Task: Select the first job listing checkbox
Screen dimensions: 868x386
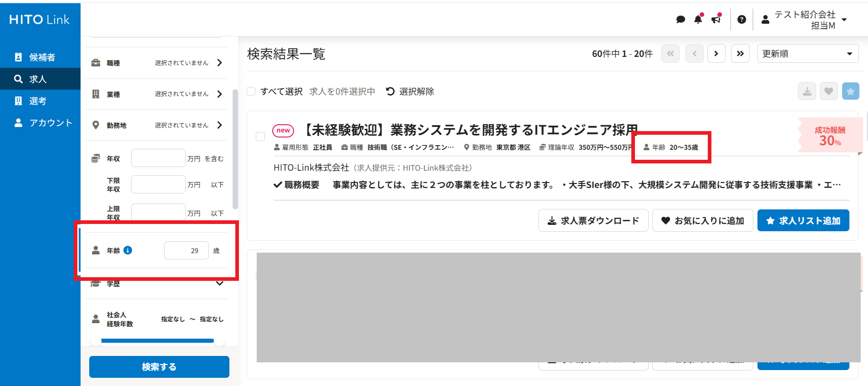Action: (260, 137)
